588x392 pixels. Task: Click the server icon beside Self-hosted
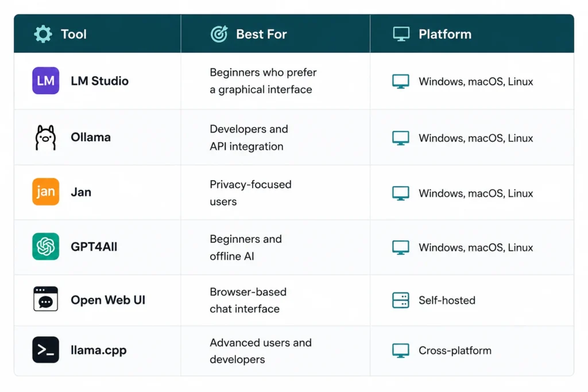tap(400, 300)
